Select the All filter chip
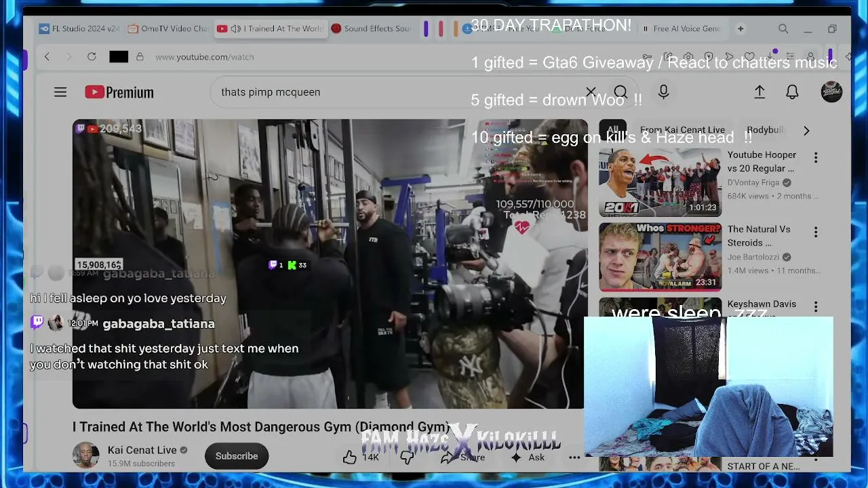868x488 pixels. (x=613, y=130)
